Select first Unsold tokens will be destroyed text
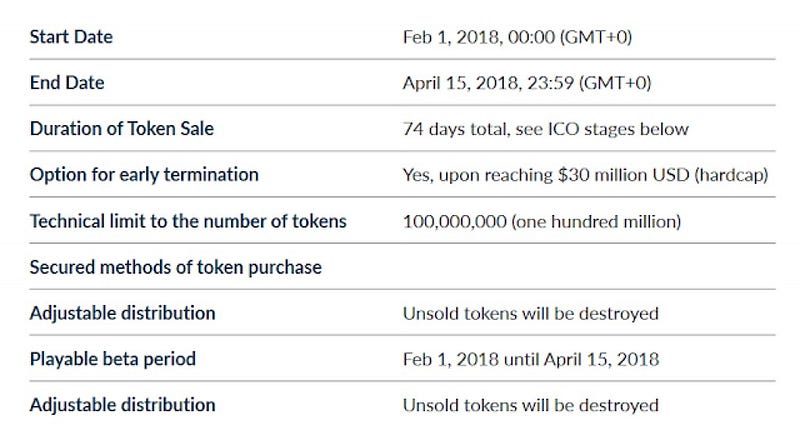 click(x=531, y=313)
